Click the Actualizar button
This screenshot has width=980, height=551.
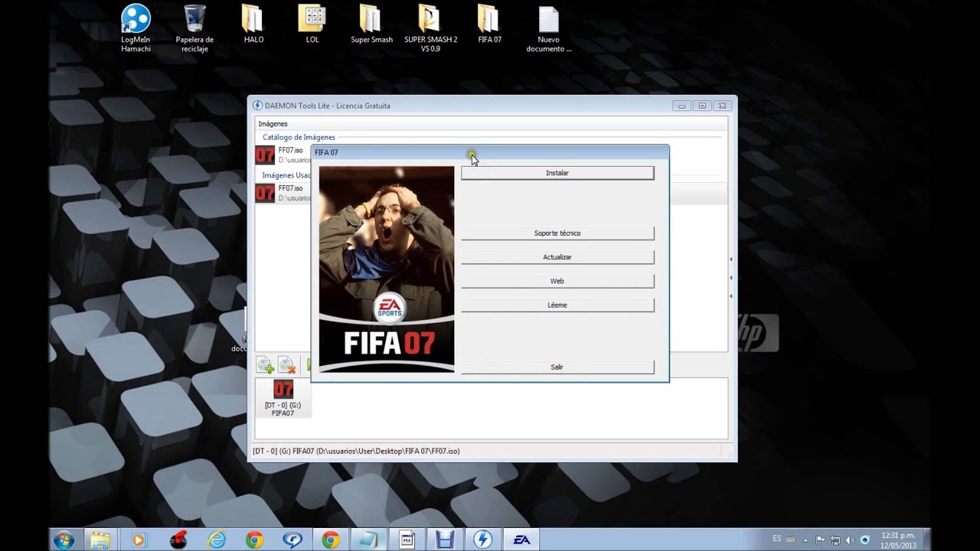coord(557,257)
